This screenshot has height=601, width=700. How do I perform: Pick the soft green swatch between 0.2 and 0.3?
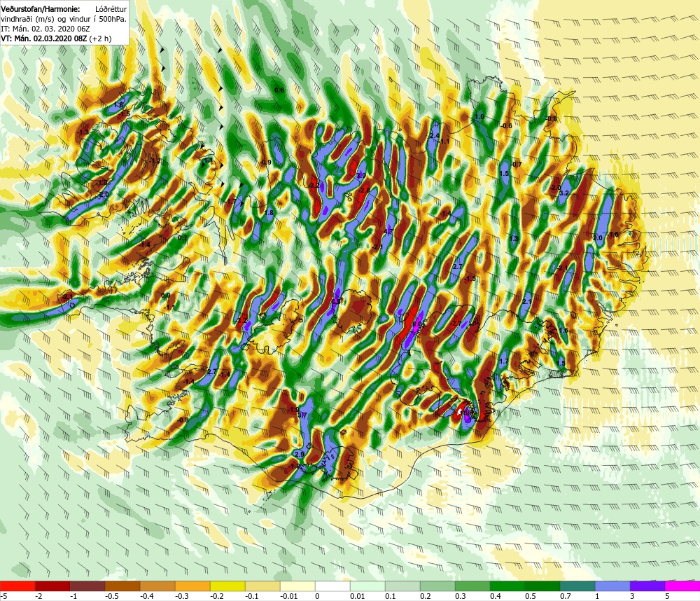click(x=437, y=586)
